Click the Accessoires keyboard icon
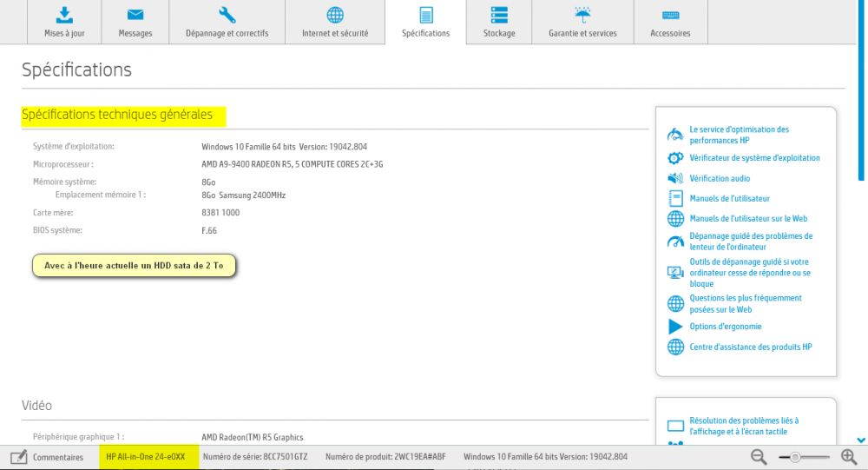Image resolution: width=868 pixels, height=470 pixels. pyautogui.click(x=670, y=16)
